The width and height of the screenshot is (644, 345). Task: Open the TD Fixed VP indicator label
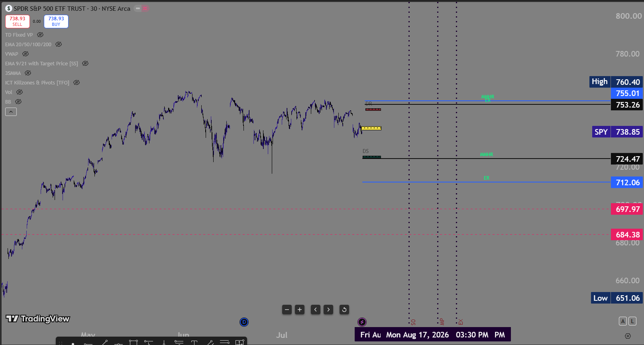(19, 35)
